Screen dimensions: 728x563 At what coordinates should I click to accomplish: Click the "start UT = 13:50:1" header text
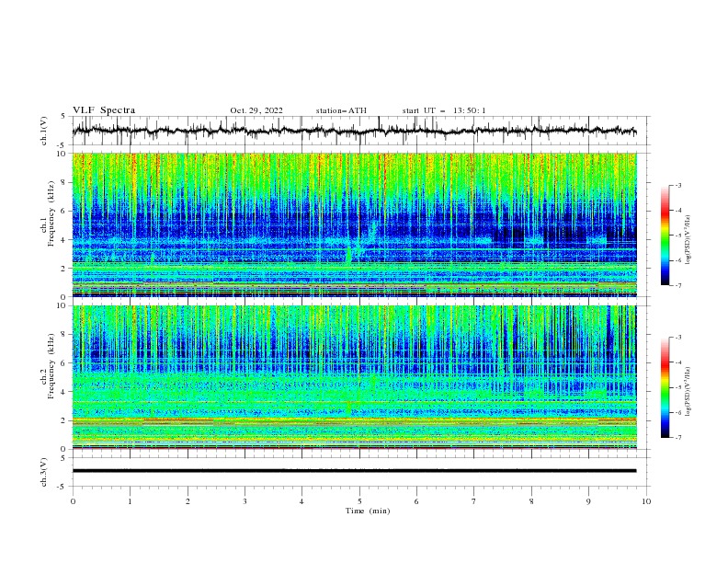(x=444, y=110)
